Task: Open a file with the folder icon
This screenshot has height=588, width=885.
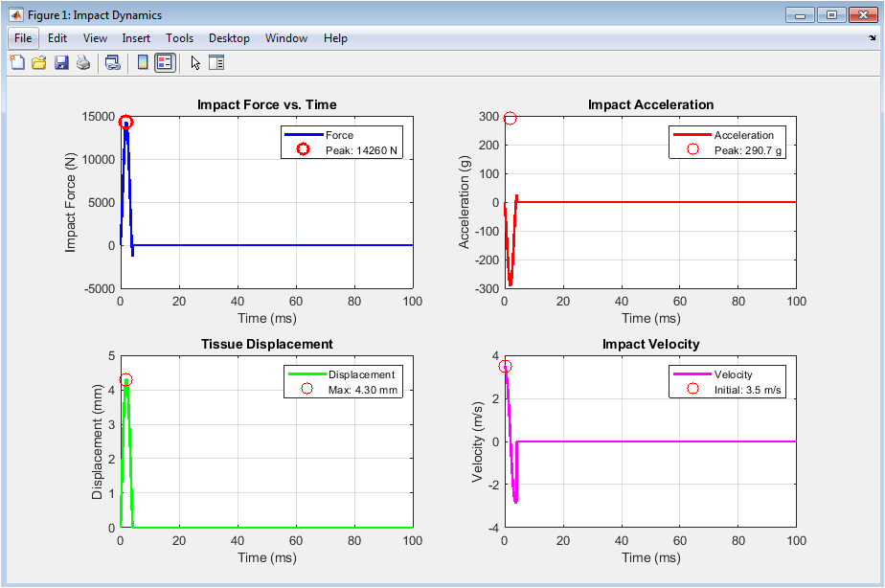Action: click(x=39, y=63)
